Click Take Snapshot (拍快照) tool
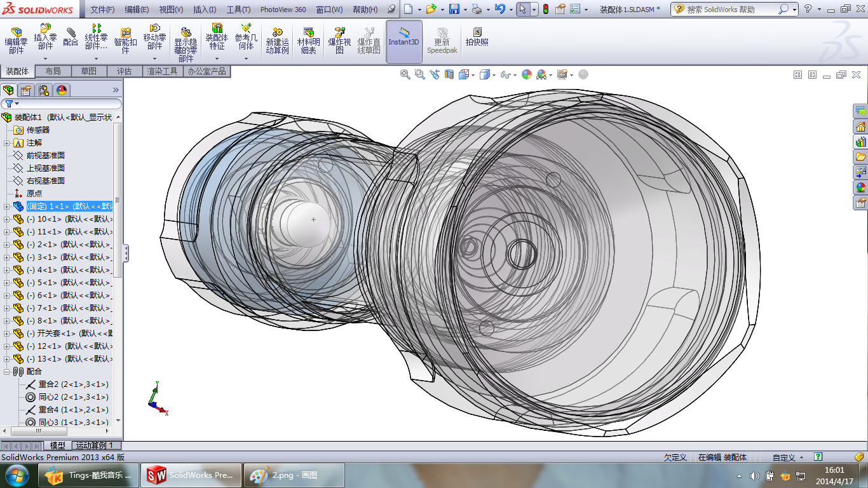868x488 pixels. (477, 37)
